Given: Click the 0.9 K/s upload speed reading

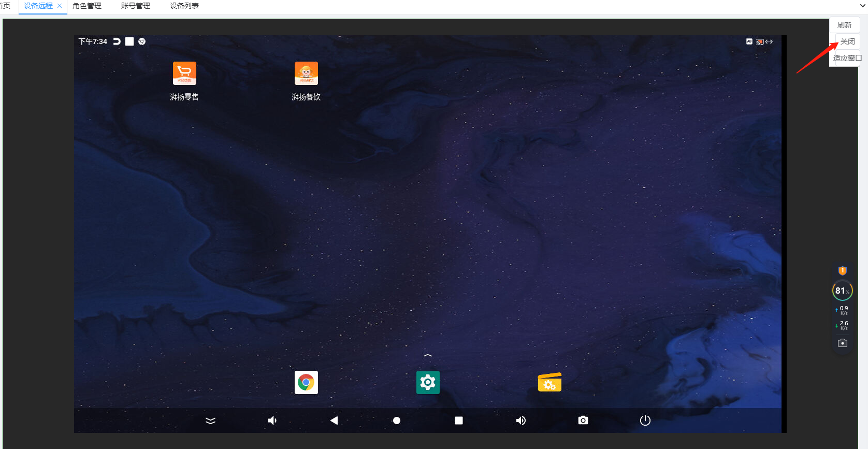Looking at the screenshot, I should (x=843, y=310).
